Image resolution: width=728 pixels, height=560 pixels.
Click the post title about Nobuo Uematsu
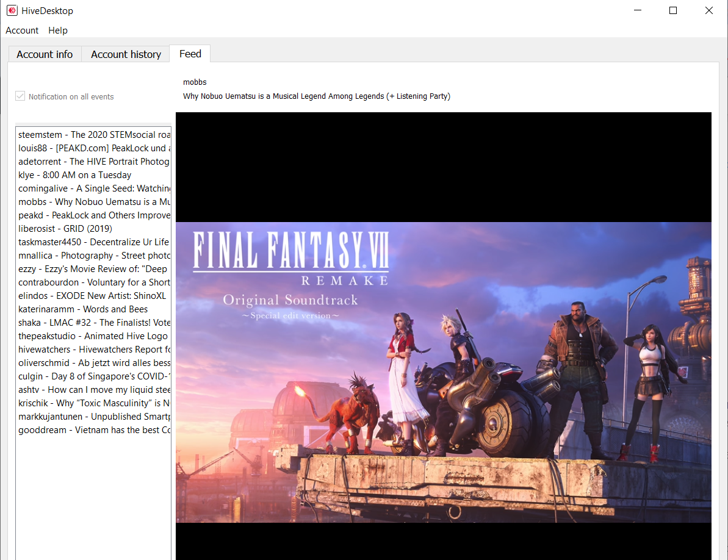[317, 96]
